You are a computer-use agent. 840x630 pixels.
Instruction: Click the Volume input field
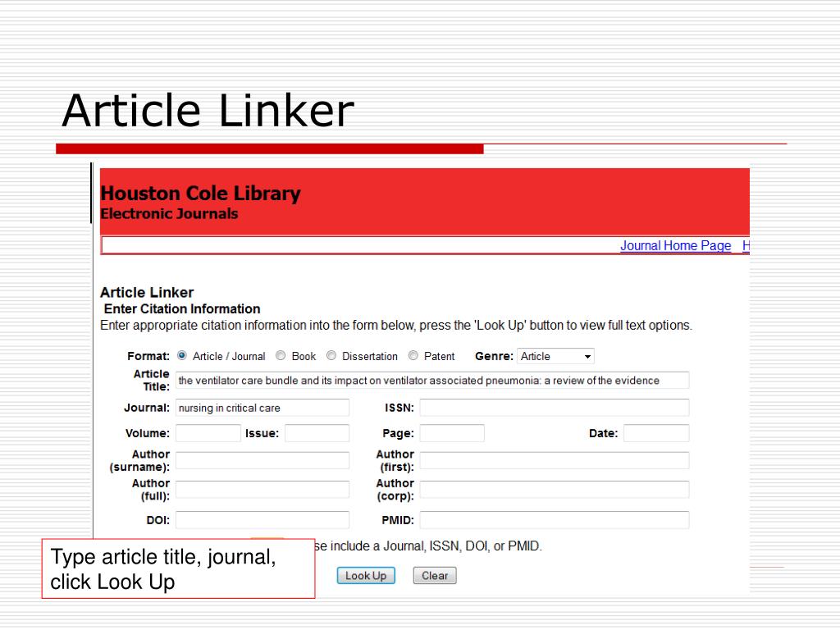208,433
